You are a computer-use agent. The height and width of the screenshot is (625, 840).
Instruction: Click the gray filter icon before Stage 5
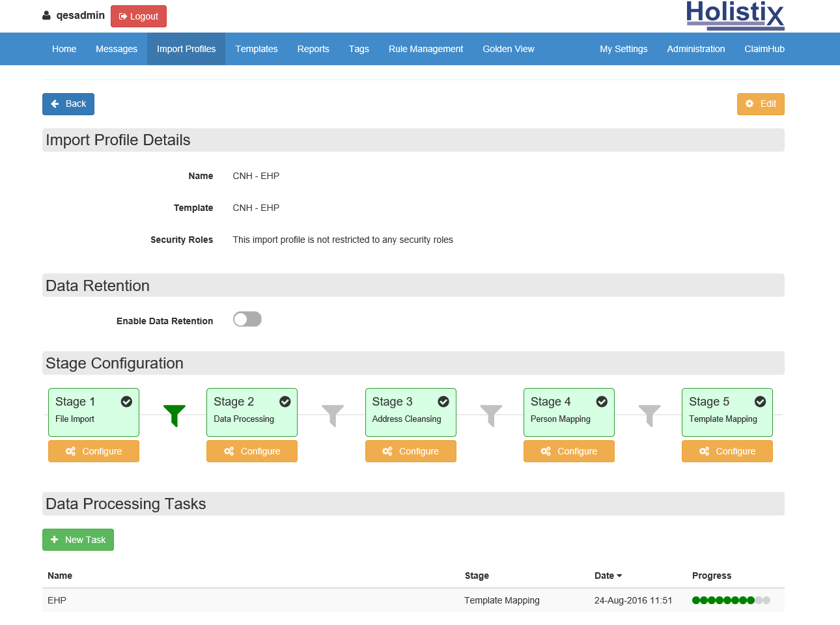click(x=649, y=415)
